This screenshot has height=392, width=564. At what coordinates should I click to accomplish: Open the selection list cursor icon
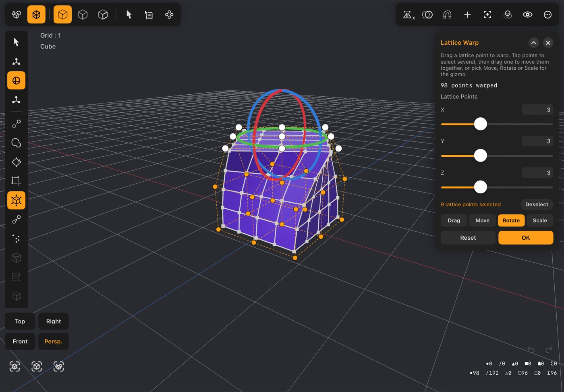[149, 15]
